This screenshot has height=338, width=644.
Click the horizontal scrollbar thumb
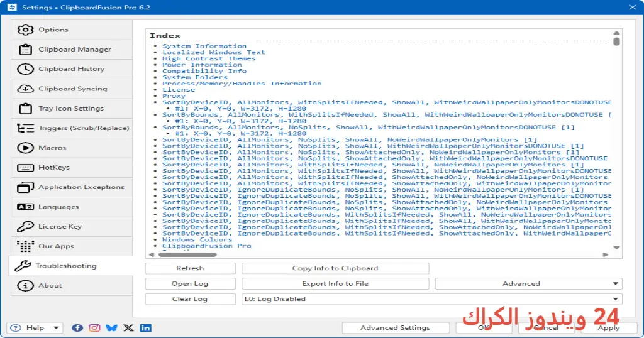coord(187,254)
